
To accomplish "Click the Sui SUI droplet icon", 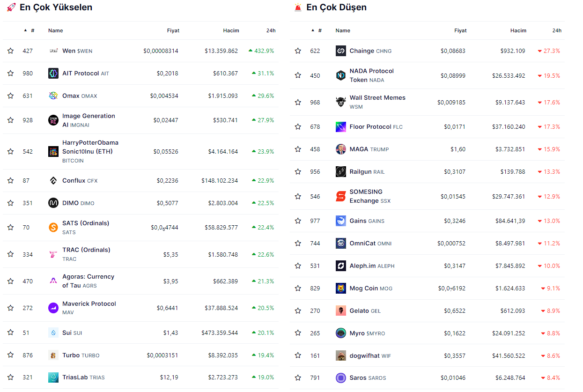I will 53,333.
